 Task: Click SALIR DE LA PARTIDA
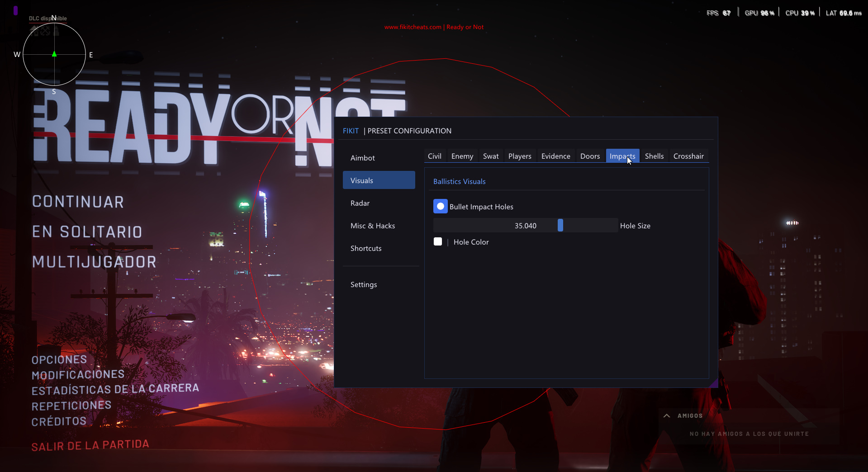click(x=90, y=444)
